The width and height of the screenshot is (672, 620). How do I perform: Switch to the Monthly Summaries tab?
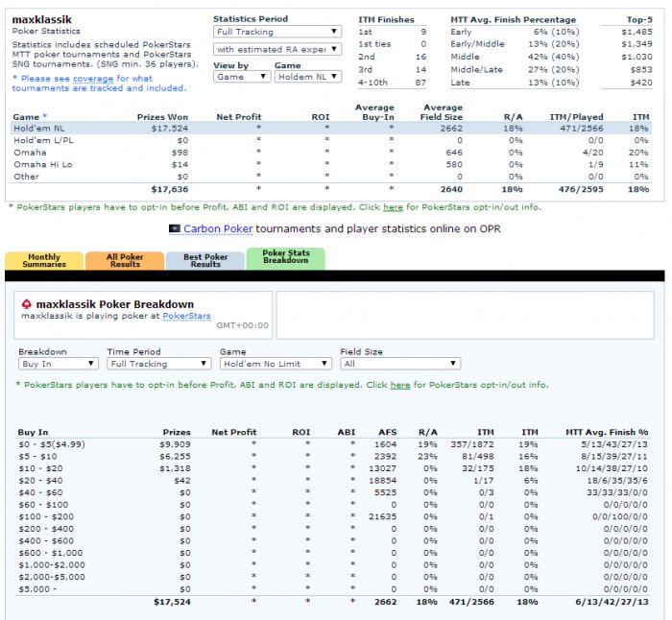click(43, 260)
